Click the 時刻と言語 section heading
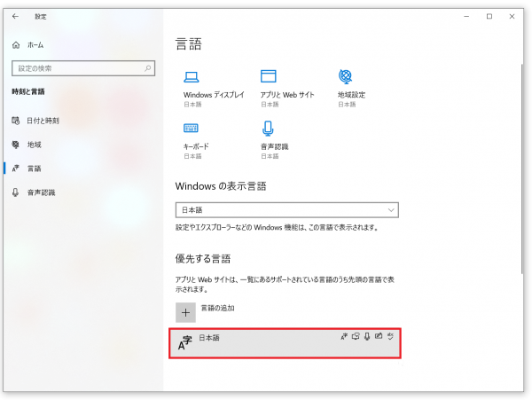The image size is (532, 400). point(28,91)
